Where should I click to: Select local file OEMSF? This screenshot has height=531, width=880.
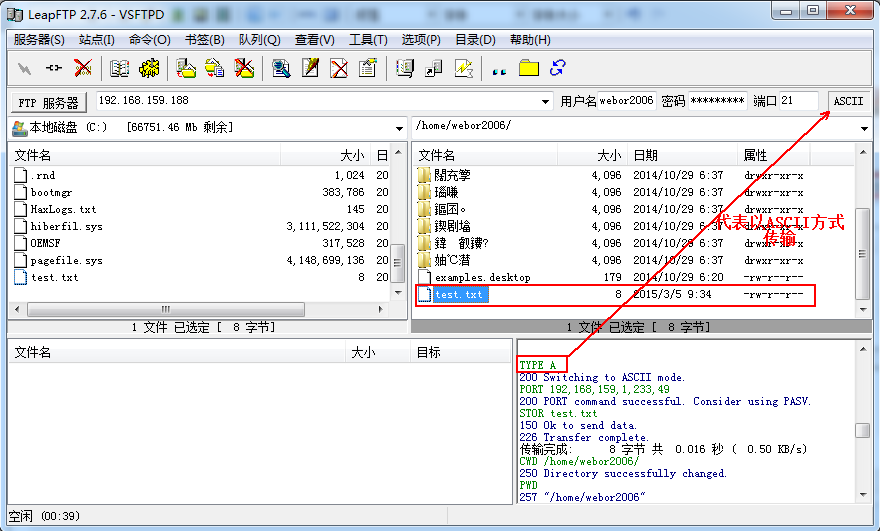coord(45,244)
